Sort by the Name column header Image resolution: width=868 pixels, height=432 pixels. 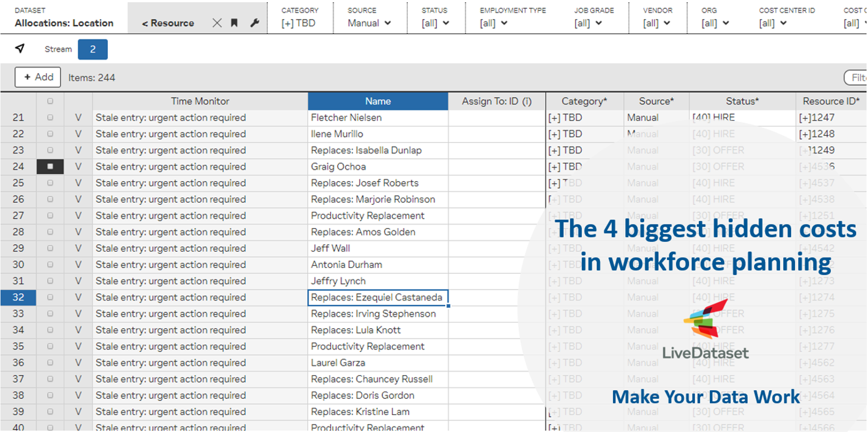[x=378, y=101]
